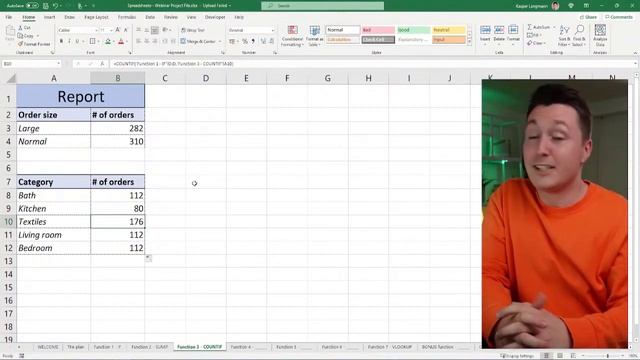Click the Search box in title bar
The width and height of the screenshot is (640, 360).
pos(322,6)
